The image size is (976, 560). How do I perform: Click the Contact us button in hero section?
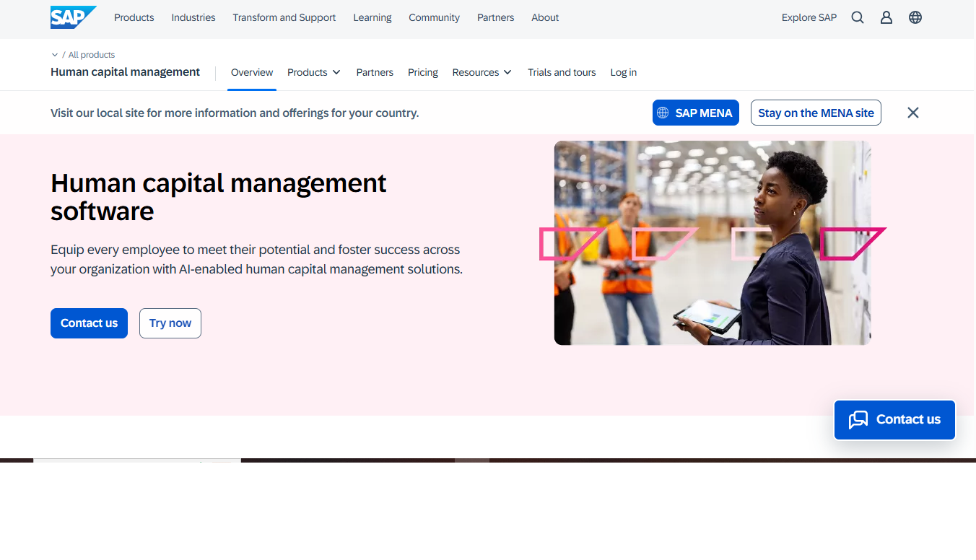pyautogui.click(x=89, y=323)
